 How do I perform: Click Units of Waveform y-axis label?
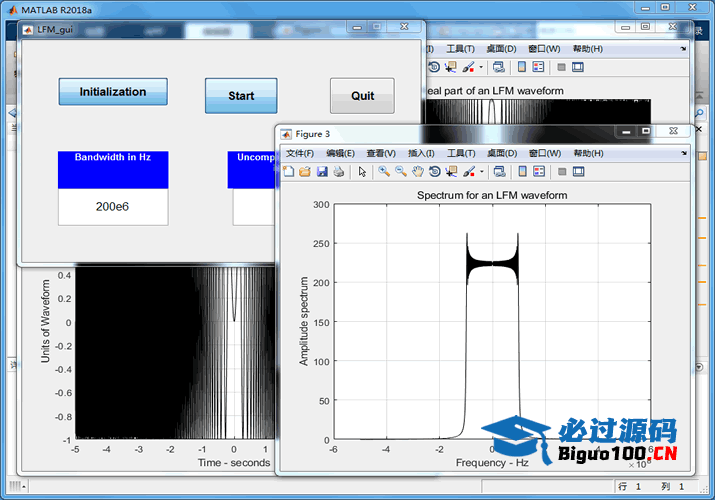[x=45, y=321]
